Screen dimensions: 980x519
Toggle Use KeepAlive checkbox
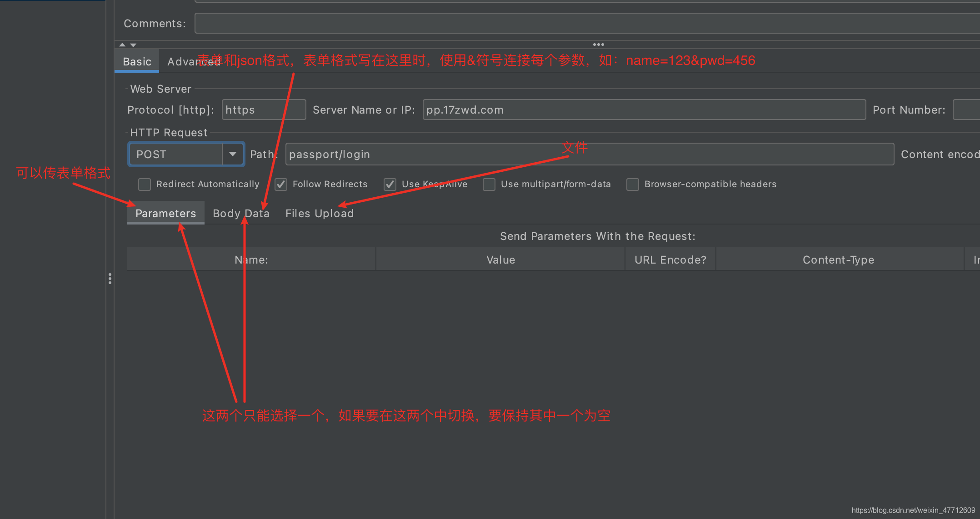click(x=390, y=185)
